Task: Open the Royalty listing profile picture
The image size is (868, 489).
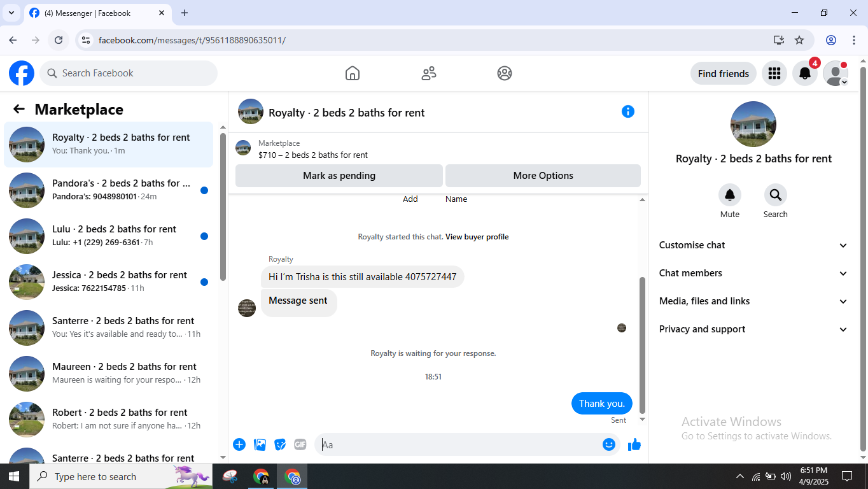Action: [753, 124]
